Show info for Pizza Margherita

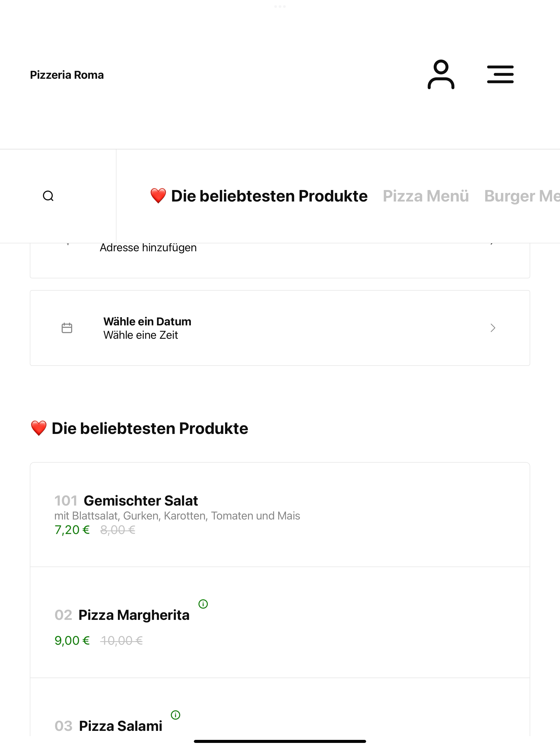[203, 604]
